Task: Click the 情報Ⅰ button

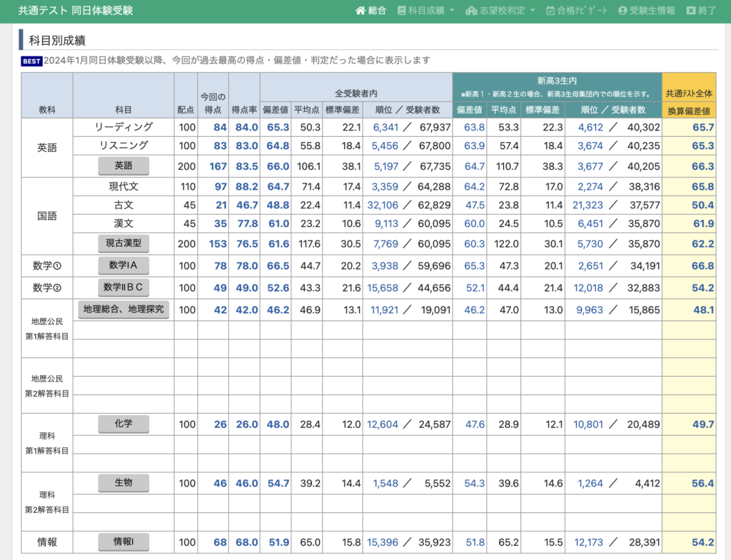Action: tap(123, 542)
